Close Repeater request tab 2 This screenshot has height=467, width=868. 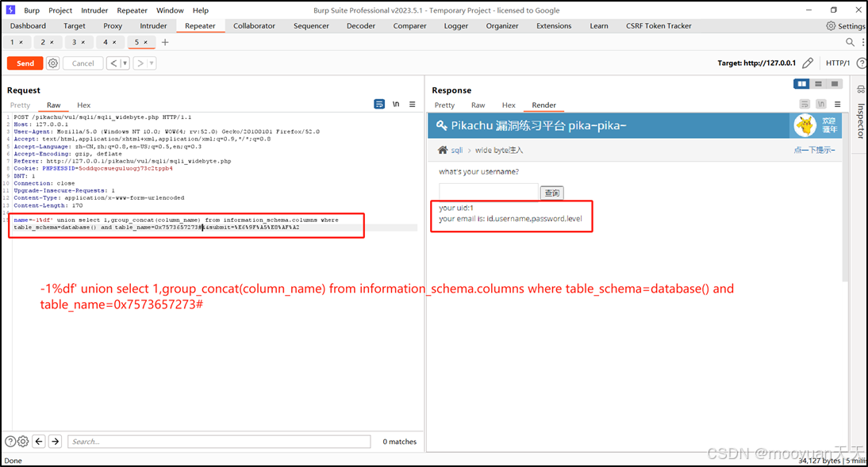(x=52, y=43)
